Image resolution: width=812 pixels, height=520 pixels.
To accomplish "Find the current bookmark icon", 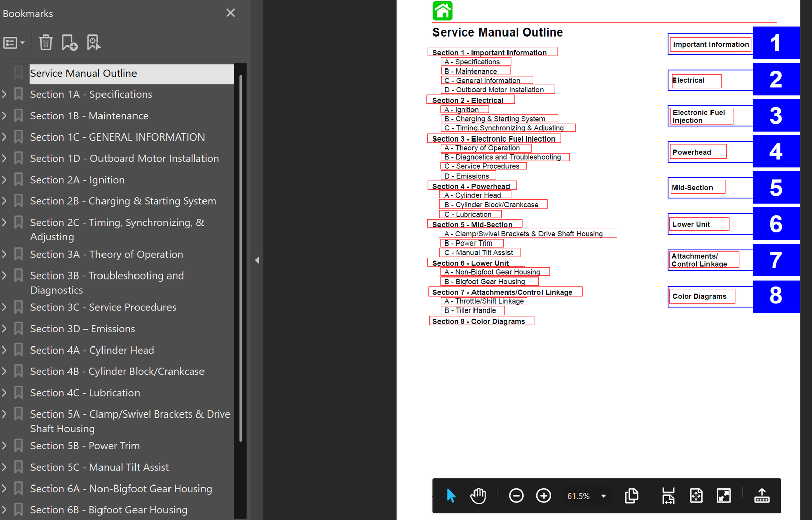I will click(94, 43).
